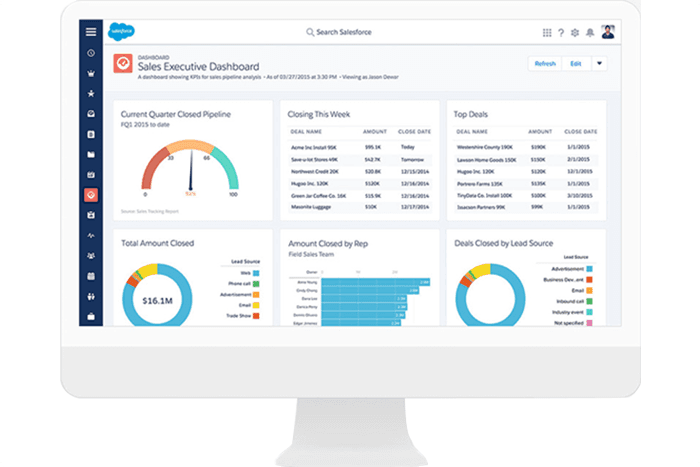Open the Save-u-lot Stores 49K deal
This screenshot has height=467, width=700.
[314, 159]
